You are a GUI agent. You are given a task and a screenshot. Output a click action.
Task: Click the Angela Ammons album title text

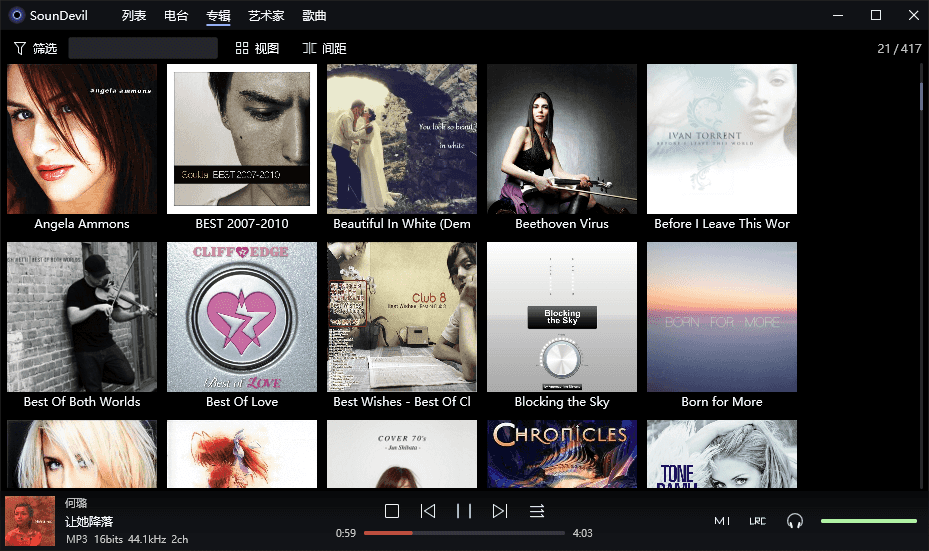pyautogui.click(x=82, y=224)
